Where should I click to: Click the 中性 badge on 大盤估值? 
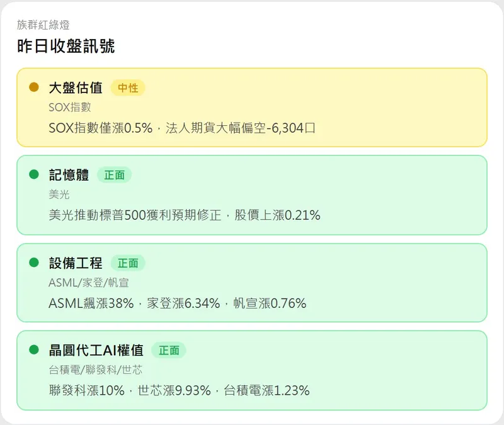pos(128,88)
